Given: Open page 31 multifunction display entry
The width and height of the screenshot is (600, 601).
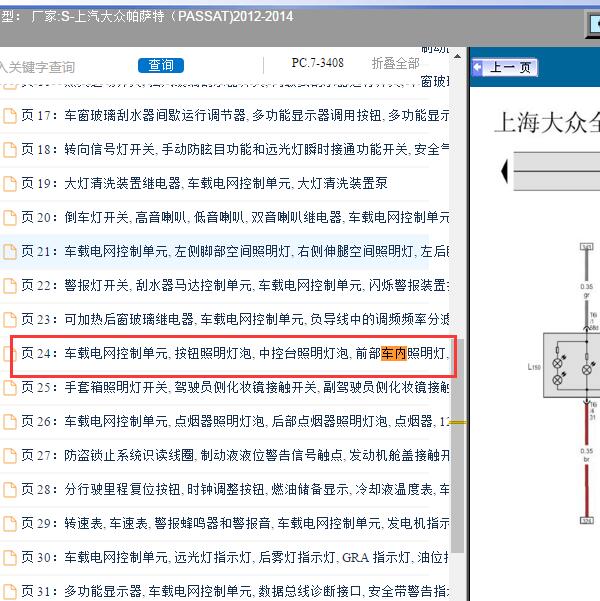Looking at the screenshot, I should coord(235,591).
